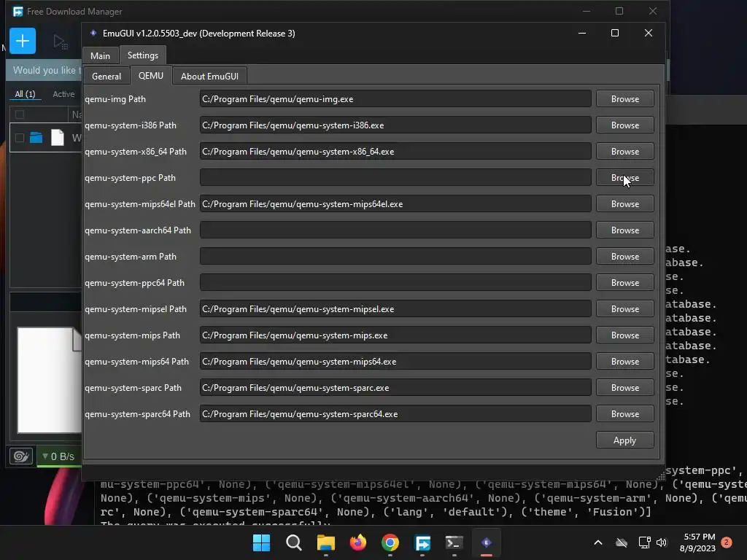The image size is (747, 560).
Task: Browse for qemu-system-mips64 path
Action: tap(625, 362)
